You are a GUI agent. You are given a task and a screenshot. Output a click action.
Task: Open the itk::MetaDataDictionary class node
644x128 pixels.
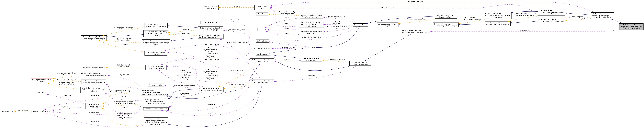point(262,49)
